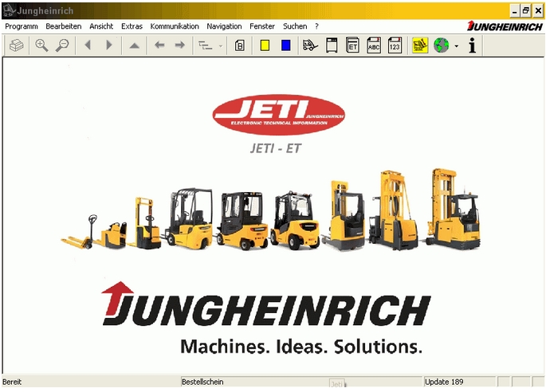This screenshot has height=392, width=546.
Task: Open the Programm menu
Action: 22,26
